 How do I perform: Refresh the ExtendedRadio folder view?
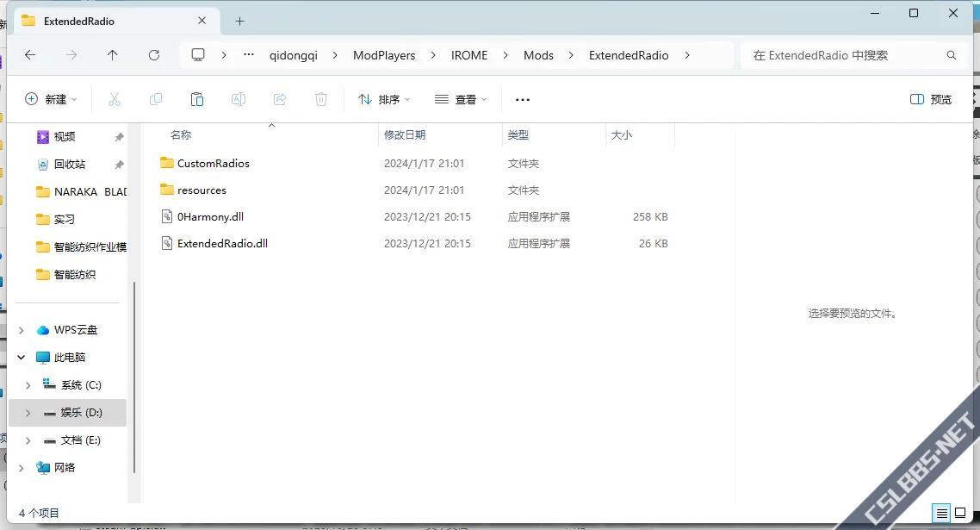[154, 55]
